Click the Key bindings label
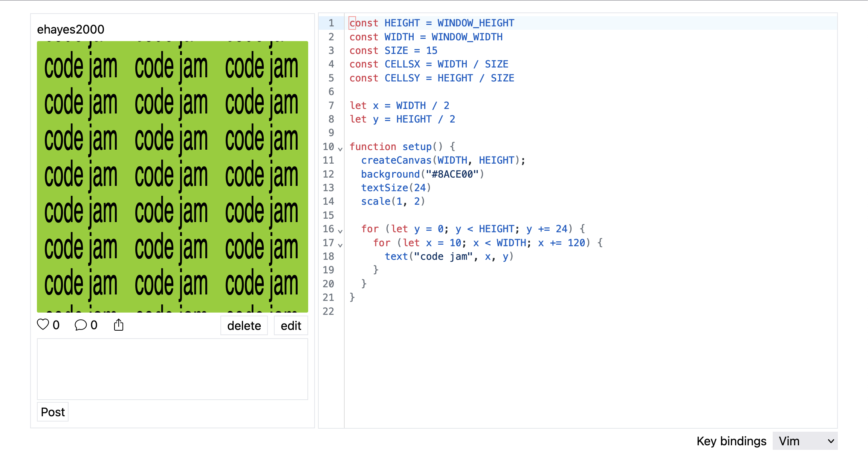 pos(731,441)
